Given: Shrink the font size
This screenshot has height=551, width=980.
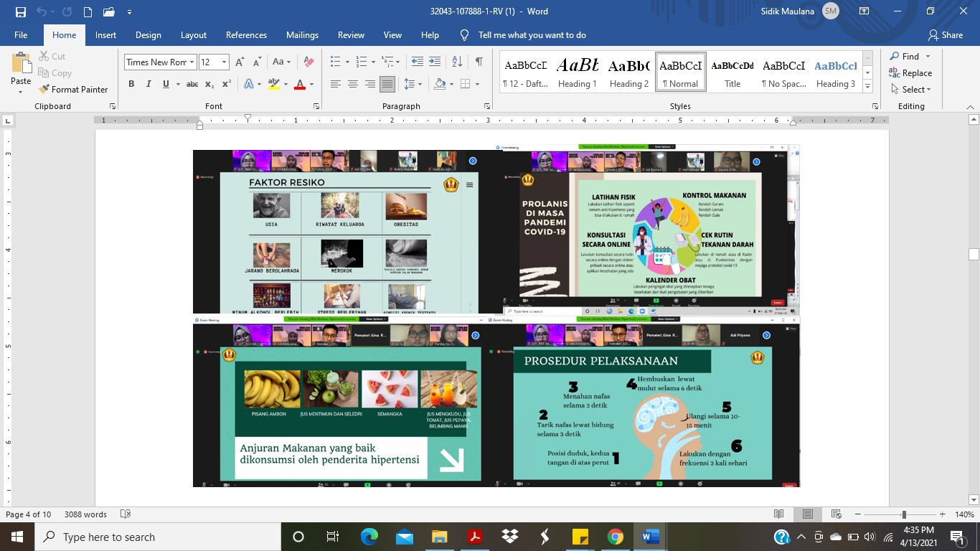Looking at the screenshot, I should coord(258,62).
